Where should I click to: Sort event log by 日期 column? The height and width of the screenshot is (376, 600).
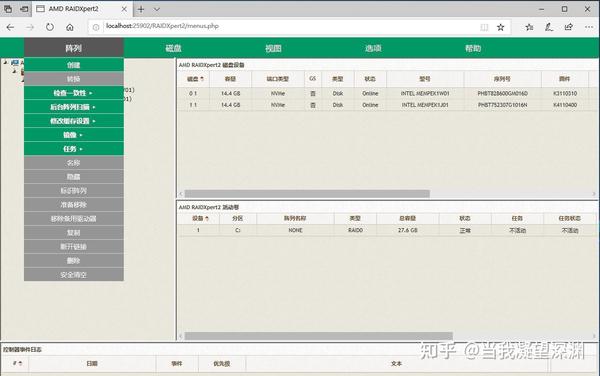click(x=92, y=363)
